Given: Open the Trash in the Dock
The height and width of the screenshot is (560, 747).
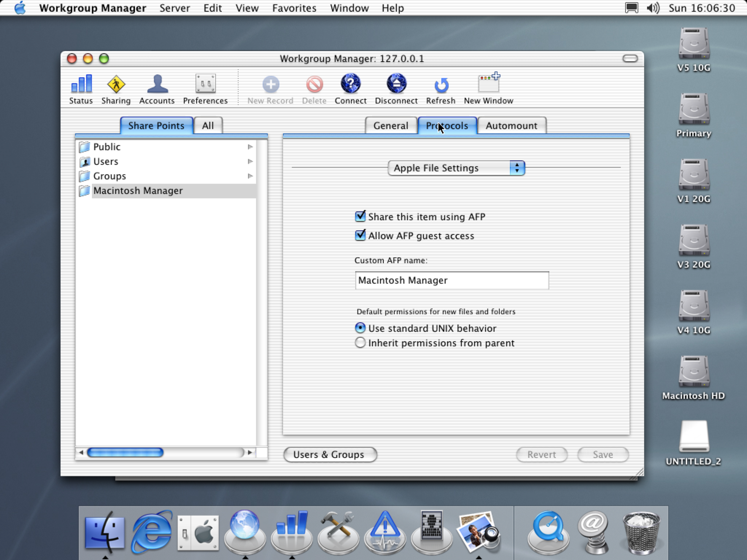Looking at the screenshot, I should click(642, 533).
